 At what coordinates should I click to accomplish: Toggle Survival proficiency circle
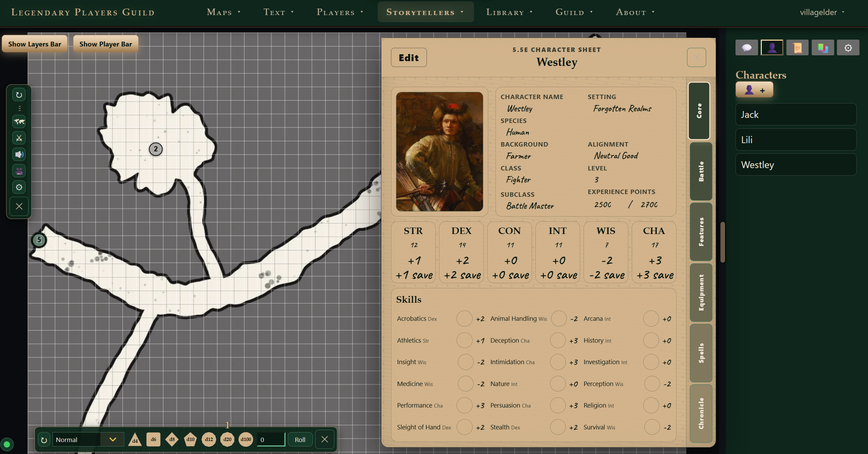click(x=652, y=427)
